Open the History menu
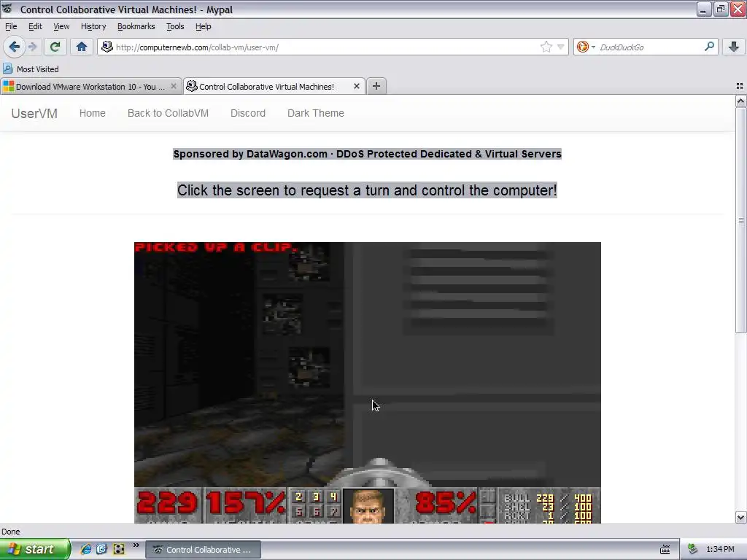The height and width of the screenshot is (560, 747). pos(93,26)
